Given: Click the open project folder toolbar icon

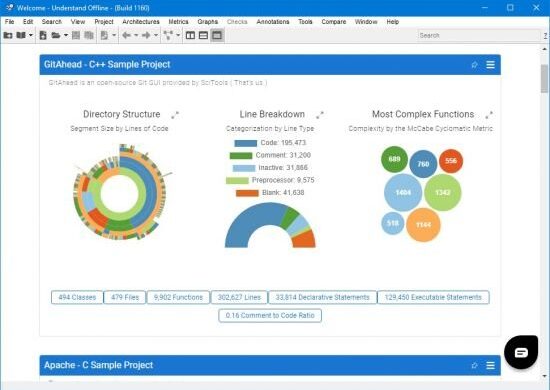Looking at the screenshot, I should [8, 35].
